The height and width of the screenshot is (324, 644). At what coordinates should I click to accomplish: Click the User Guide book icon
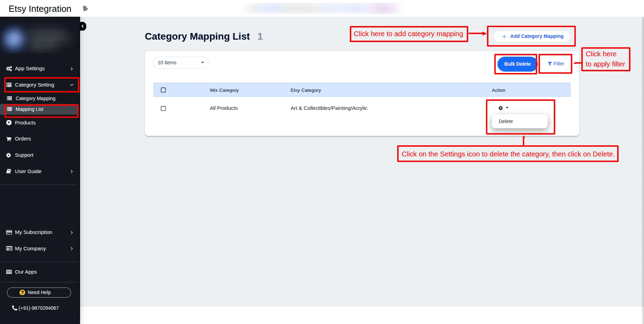(x=9, y=171)
